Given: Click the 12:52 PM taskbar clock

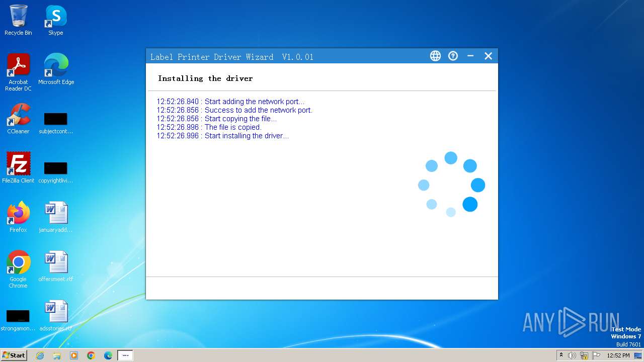Looking at the screenshot, I should coord(618,355).
